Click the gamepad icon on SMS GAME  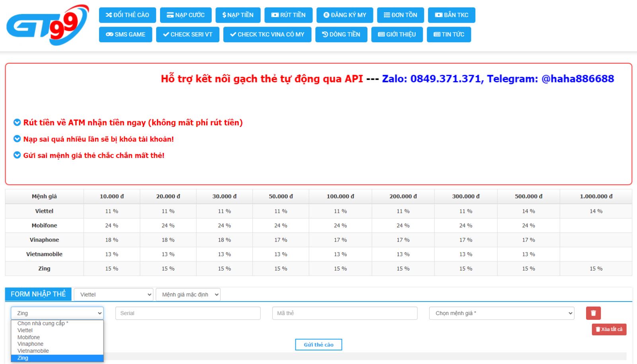[109, 35]
